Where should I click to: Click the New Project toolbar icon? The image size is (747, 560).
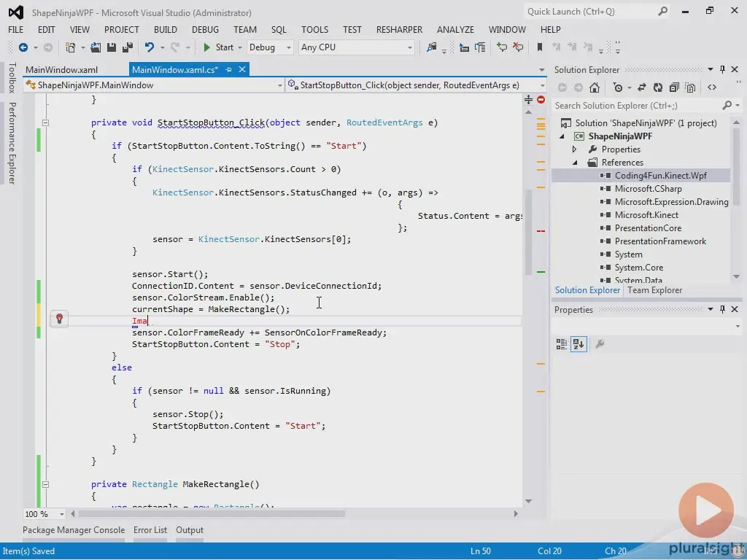point(71,47)
